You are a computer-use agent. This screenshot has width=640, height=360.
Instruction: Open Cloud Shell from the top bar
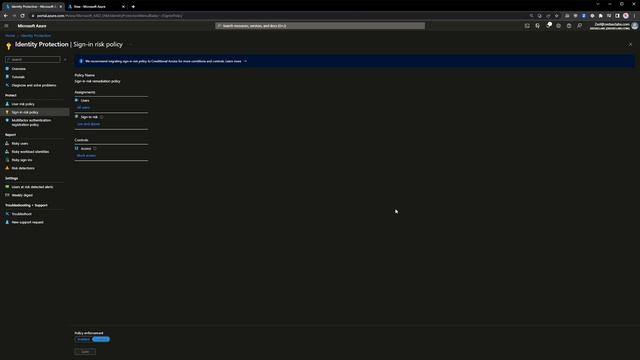tap(527, 26)
